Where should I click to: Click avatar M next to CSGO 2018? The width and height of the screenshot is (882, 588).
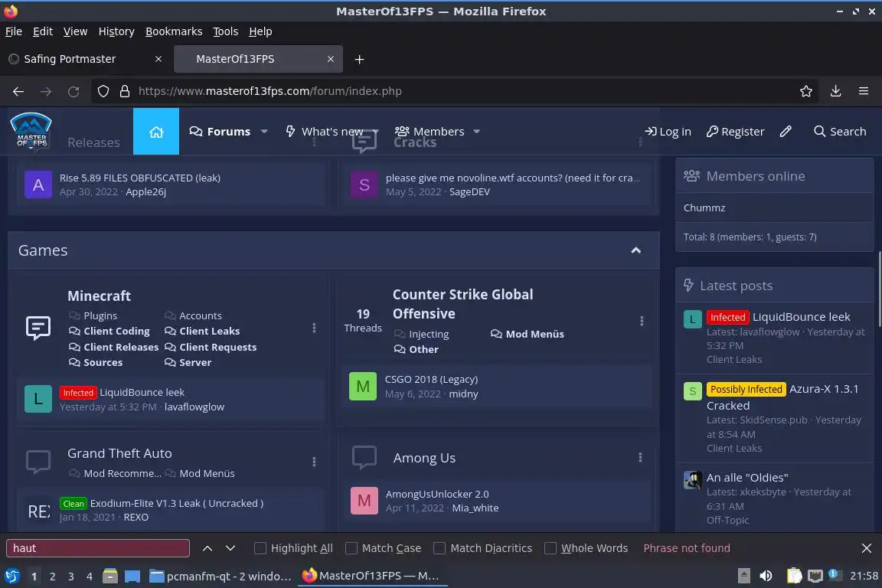[363, 387]
